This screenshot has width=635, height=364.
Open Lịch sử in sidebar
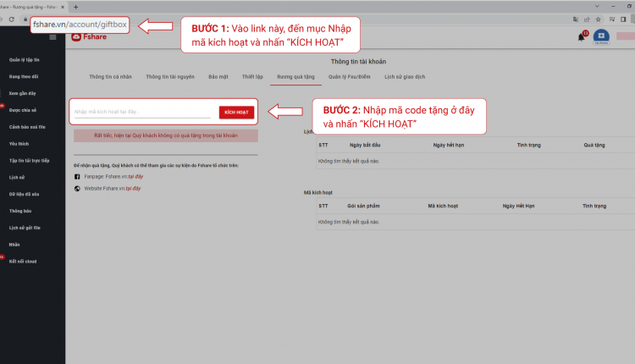coord(17,177)
